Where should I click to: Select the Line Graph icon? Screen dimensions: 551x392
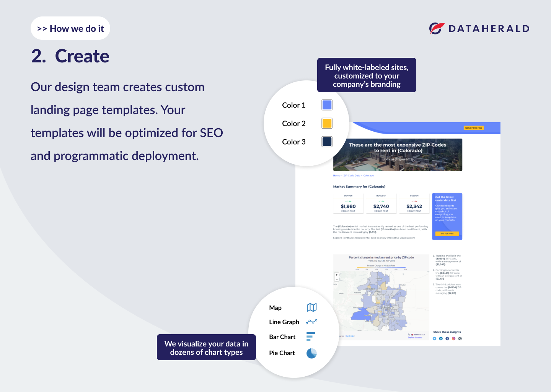coord(311,322)
